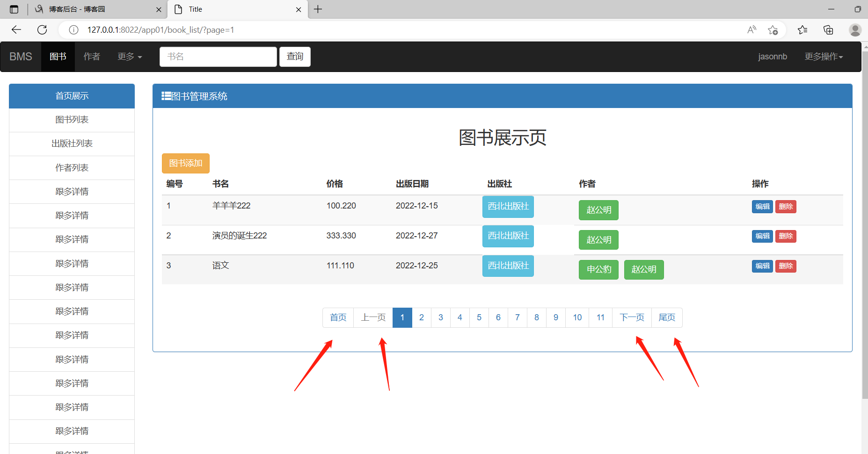868x454 pixels.
Task: Select 首页展示 in the sidebar
Action: pyautogui.click(x=72, y=96)
